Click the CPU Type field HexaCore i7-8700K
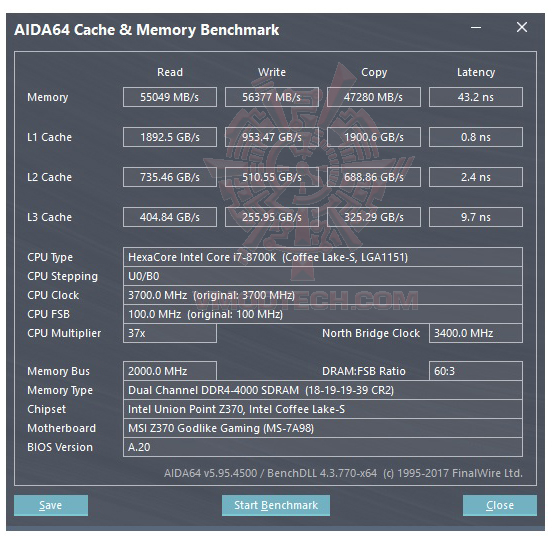This screenshot has width=559, height=555. click(323, 257)
